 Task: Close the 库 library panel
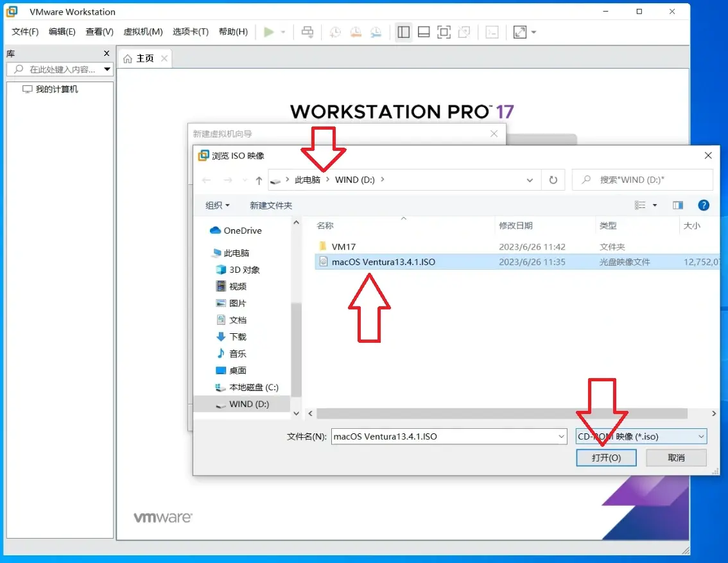tap(107, 53)
